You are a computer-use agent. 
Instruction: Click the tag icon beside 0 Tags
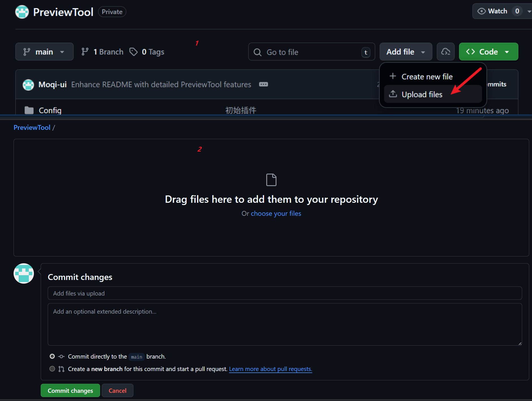133,52
